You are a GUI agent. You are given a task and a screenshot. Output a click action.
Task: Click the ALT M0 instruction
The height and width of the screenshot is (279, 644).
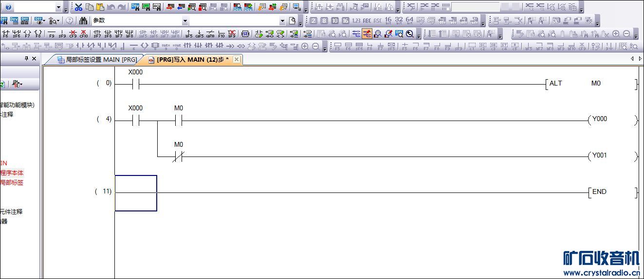[x=591, y=84]
